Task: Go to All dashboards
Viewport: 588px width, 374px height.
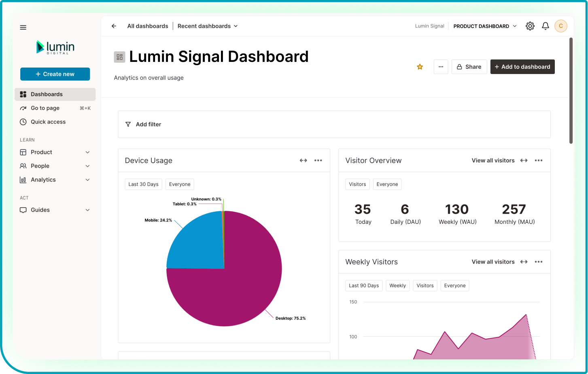Action: [x=148, y=26]
